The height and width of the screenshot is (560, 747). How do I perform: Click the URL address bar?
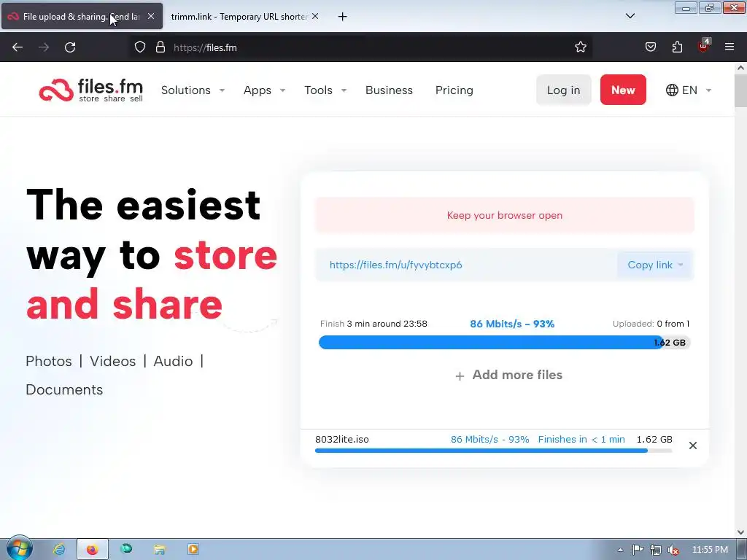[x=362, y=47]
